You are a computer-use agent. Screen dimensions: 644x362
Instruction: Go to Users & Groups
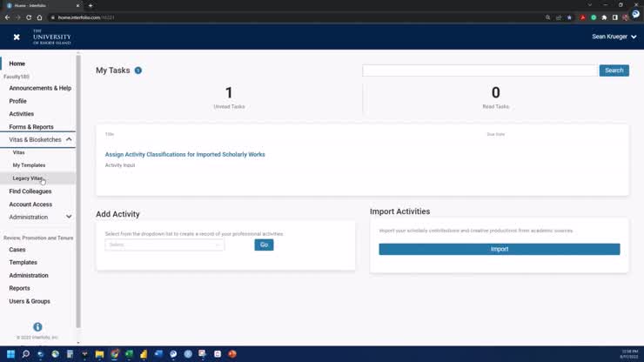coord(30,302)
